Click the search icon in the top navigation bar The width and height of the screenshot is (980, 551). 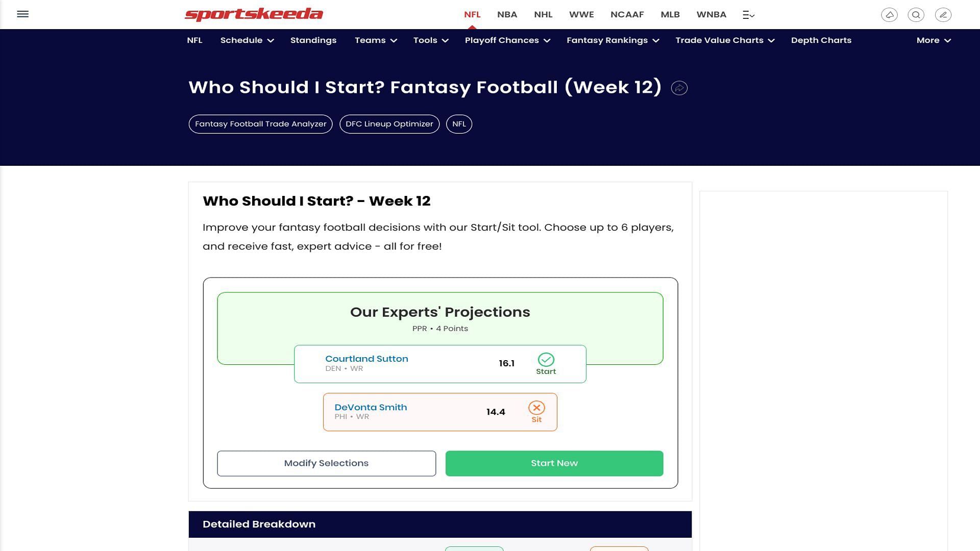[x=916, y=14]
